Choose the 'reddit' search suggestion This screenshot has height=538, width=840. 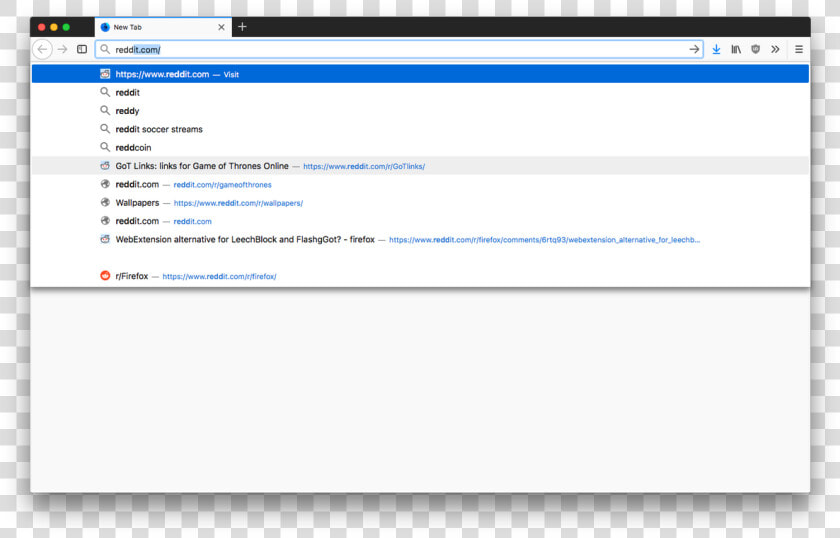[x=420, y=92]
